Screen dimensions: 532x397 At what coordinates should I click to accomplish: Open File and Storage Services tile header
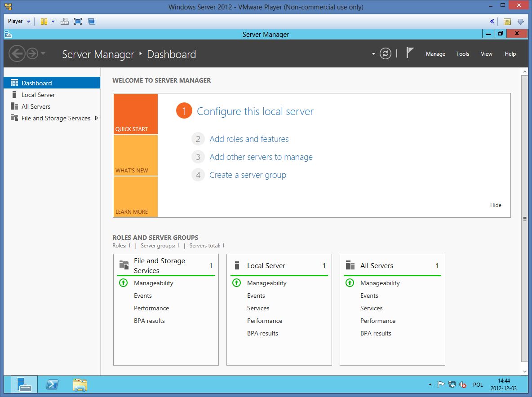[165, 265]
